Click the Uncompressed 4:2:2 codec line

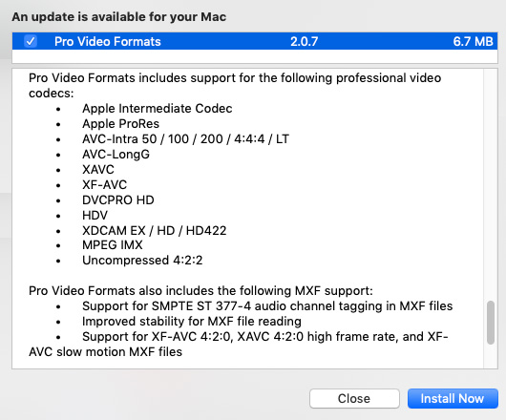click(x=142, y=261)
